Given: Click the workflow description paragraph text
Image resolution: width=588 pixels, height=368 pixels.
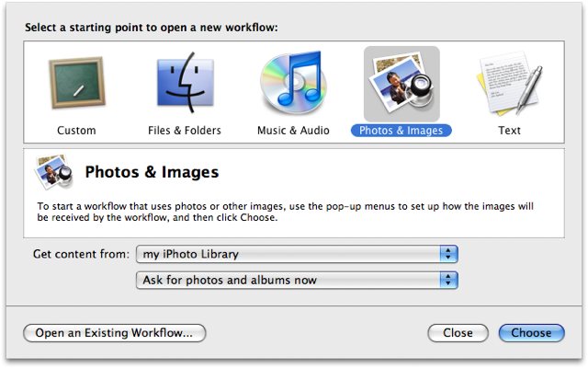Looking at the screenshot, I should click(x=285, y=212).
